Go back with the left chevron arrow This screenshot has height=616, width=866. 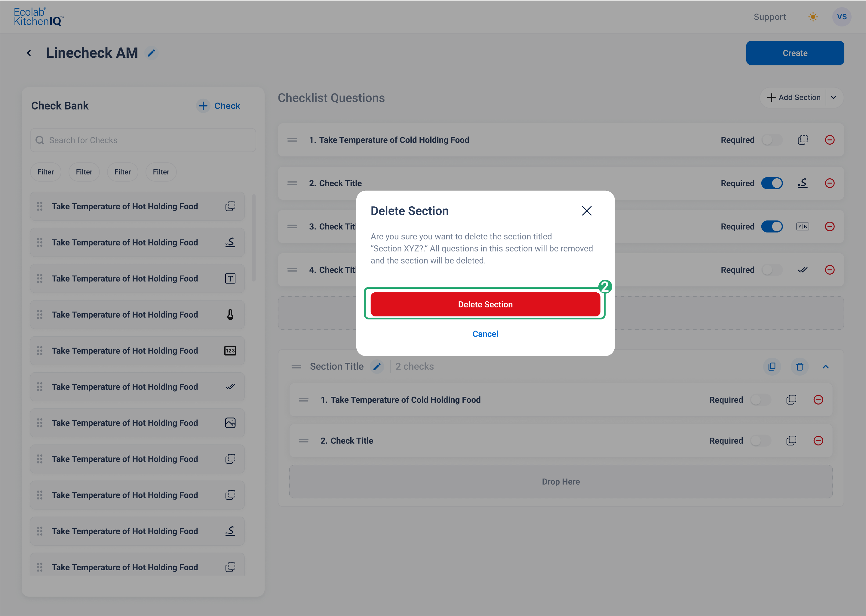(x=29, y=53)
